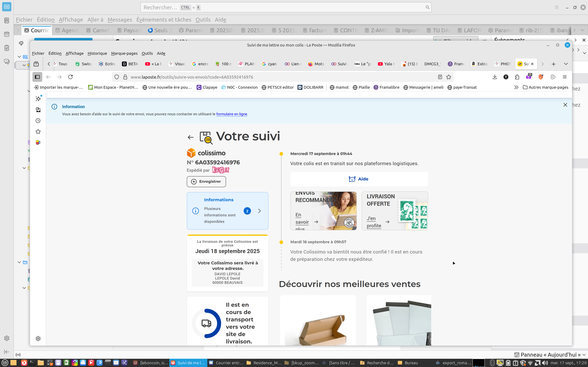Click the Aide help button
Image resolution: width=588 pixels, height=367 pixels.
(359, 179)
